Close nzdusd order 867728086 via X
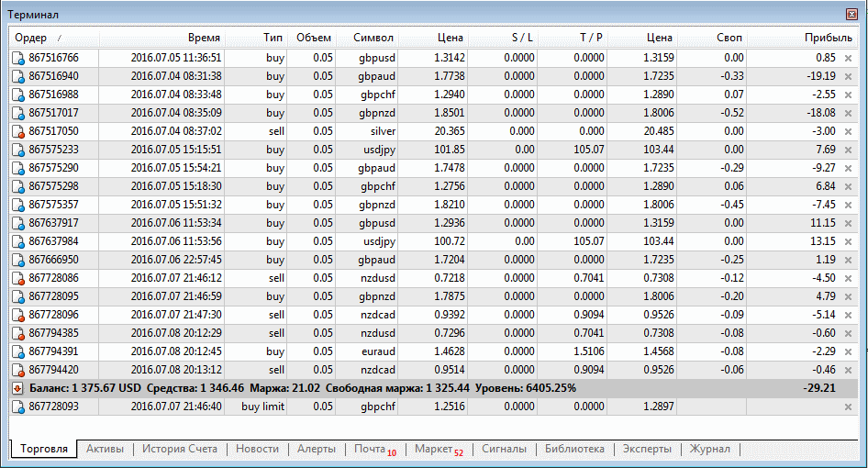Viewport: 868px width, 468px height. coord(848,279)
